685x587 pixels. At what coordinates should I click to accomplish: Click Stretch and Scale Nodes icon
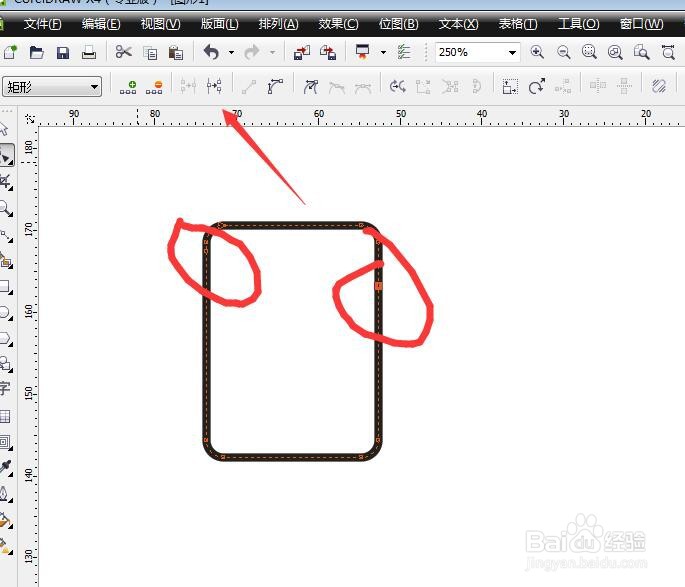(510, 86)
